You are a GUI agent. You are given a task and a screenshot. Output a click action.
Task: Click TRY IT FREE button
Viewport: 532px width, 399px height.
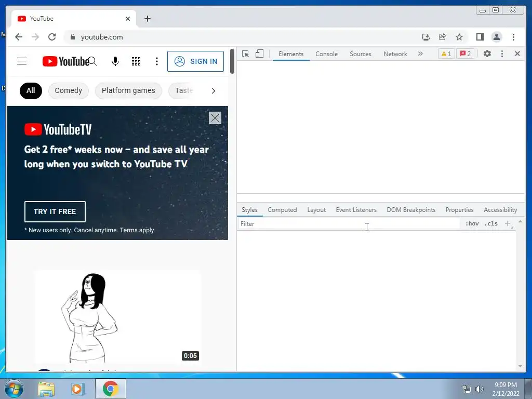55,211
